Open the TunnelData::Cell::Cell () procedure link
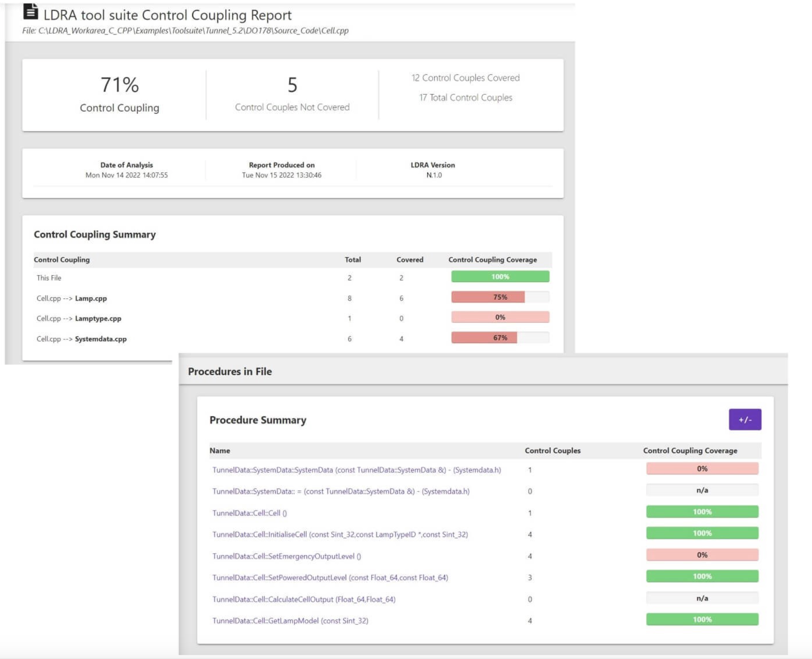 [249, 513]
